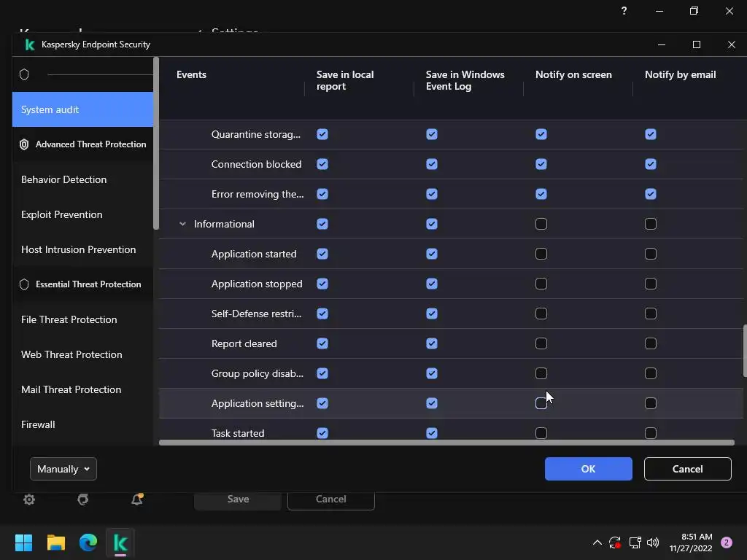Select the Task started event label
Screen dimensions: 747x560
click(x=238, y=433)
